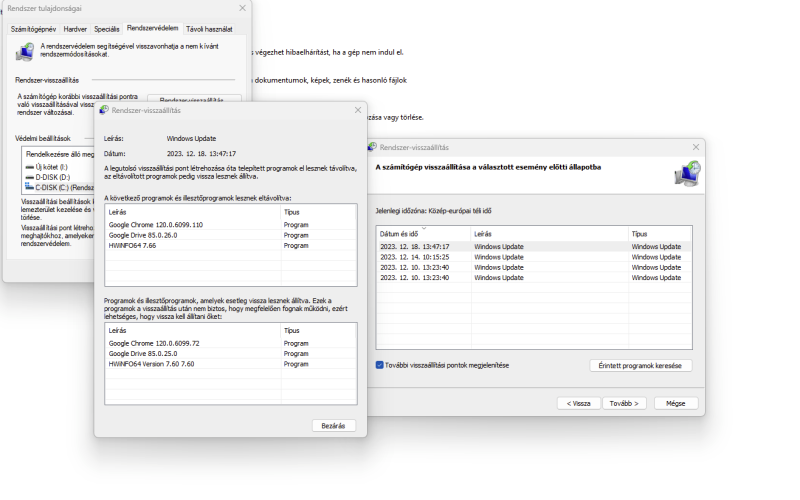Click the D-DISK drive icon
Image resolution: width=800 pixels, height=500 pixels.
29,178
